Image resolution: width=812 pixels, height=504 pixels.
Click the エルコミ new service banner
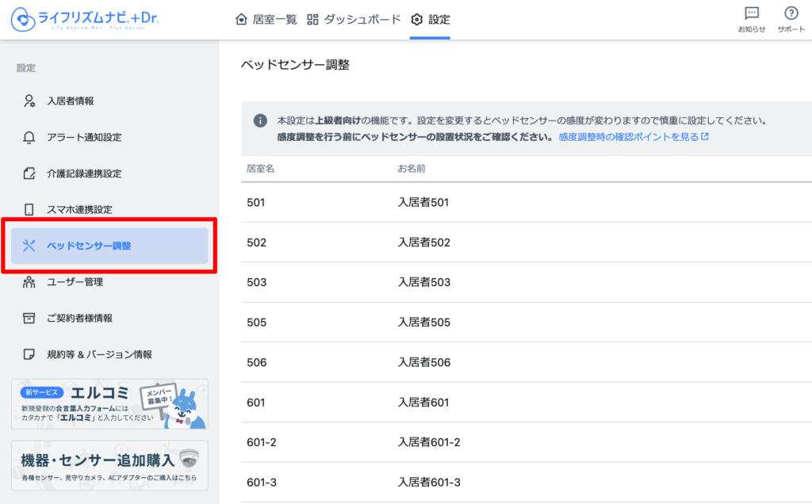point(109,404)
